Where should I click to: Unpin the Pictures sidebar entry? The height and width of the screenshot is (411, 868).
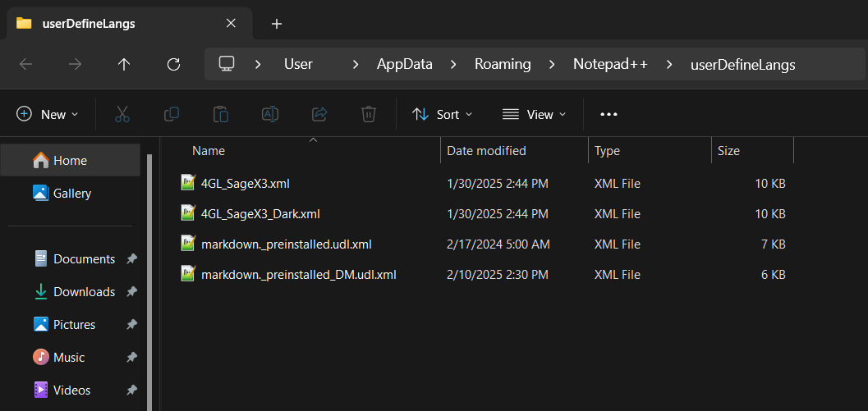point(131,325)
